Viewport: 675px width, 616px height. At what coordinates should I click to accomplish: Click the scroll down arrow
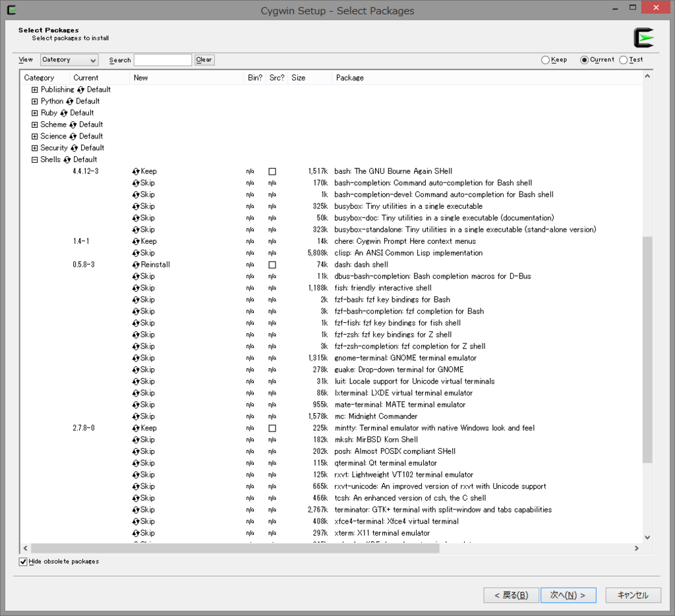click(647, 538)
